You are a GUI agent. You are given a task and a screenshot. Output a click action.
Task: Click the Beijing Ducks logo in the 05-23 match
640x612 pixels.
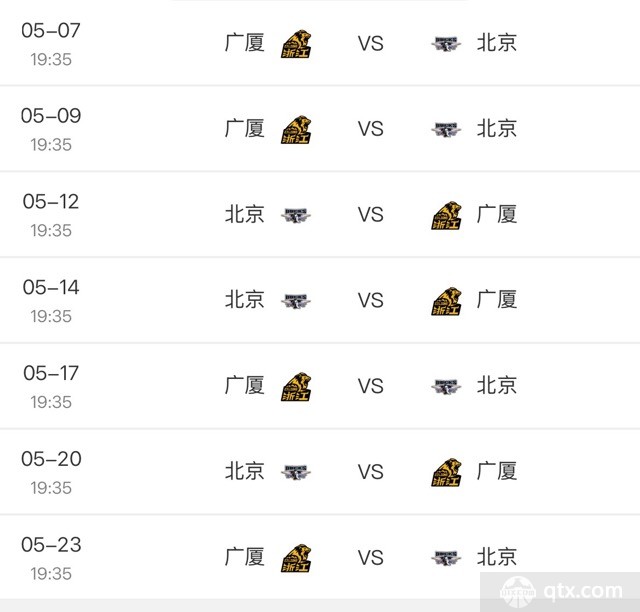[x=446, y=558]
